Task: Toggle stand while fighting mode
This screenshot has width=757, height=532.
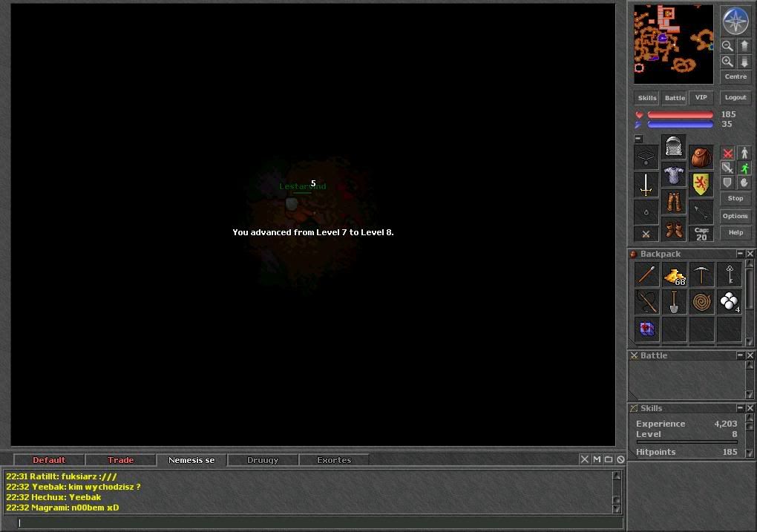Action: pyautogui.click(x=744, y=154)
